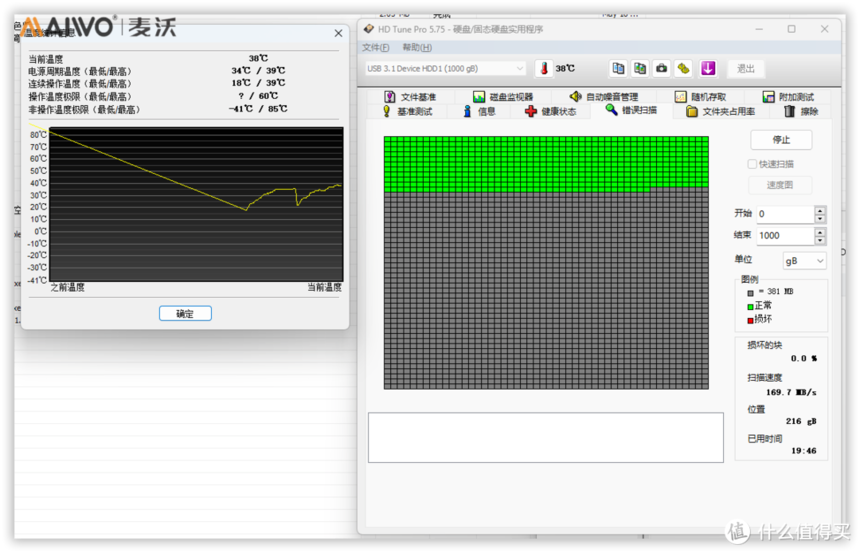Click the 确定 button in temperature dialog
Viewport: 860px width, 553px height.
185,314
